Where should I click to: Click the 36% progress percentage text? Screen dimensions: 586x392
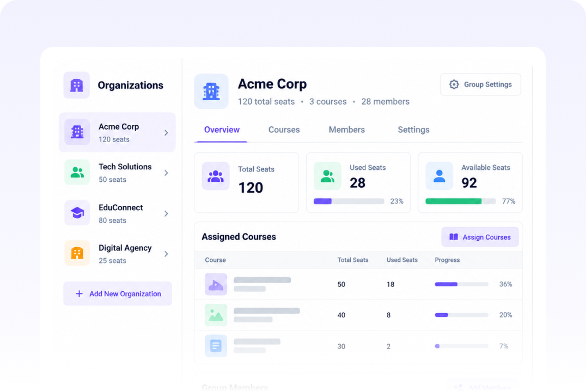coord(505,284)
